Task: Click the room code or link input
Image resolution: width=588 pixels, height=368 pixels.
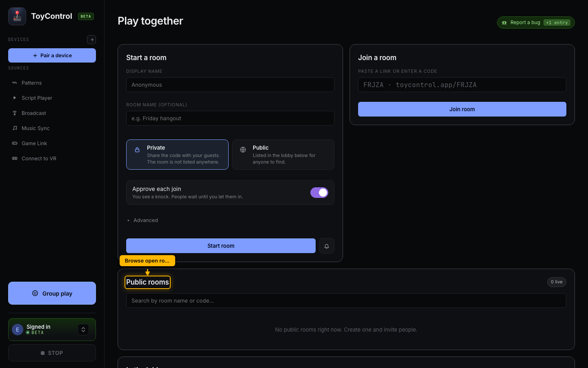Action: point(462,85)
